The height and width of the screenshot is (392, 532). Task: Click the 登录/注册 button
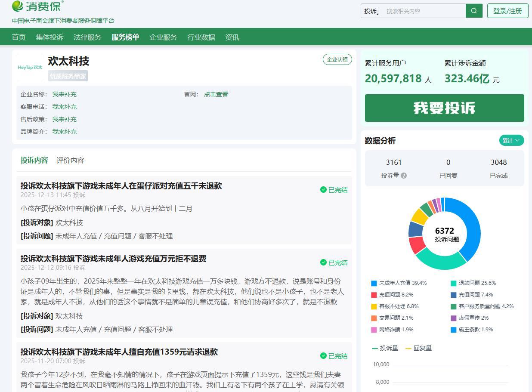pos(507,11)
